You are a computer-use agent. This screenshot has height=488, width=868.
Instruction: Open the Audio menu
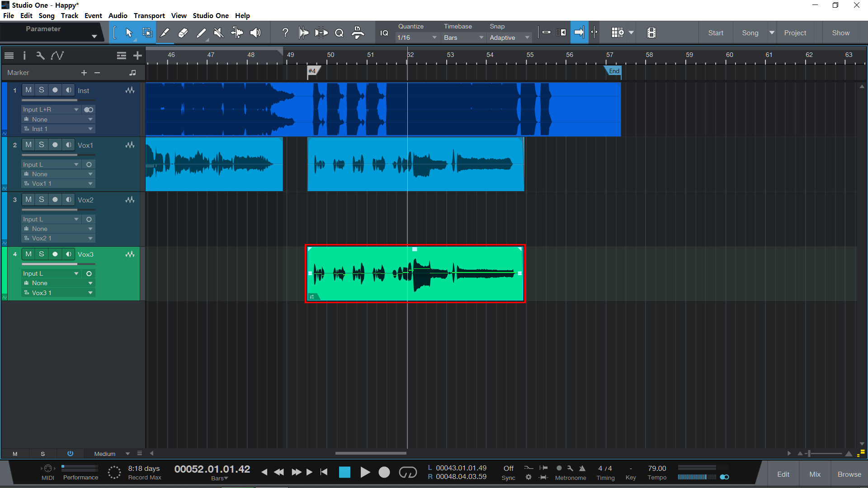click(x=118, y=15)
